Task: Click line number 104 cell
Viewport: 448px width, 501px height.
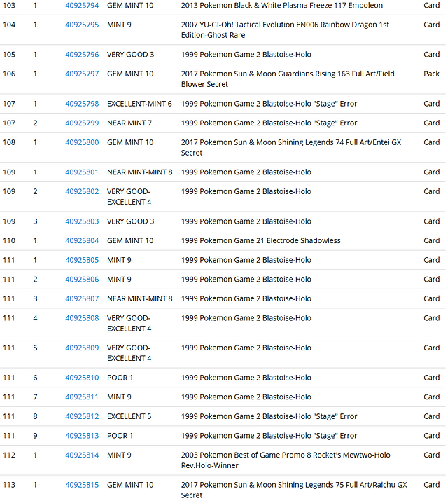Action: tap(9, 25)
